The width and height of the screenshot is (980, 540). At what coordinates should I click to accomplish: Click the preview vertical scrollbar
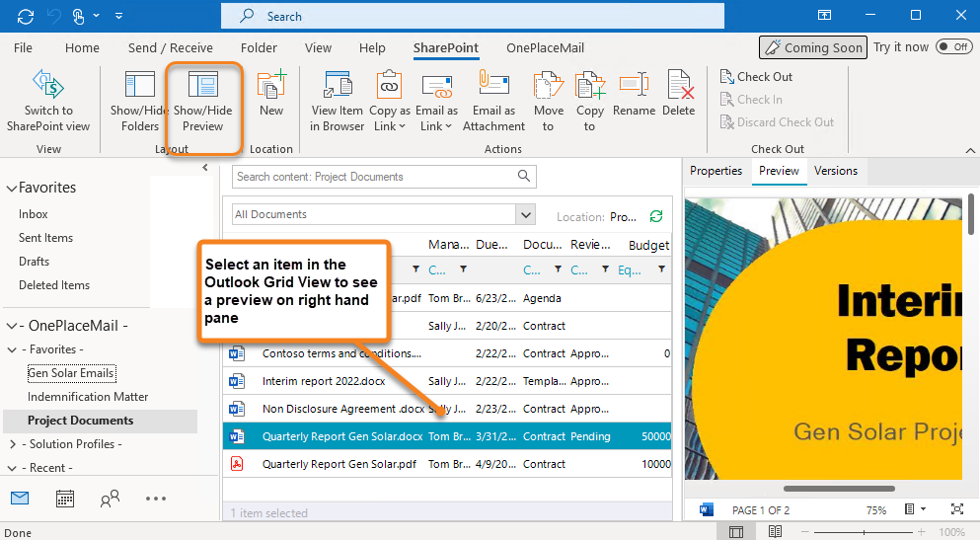pyautogui.click(x=971, y=214)
